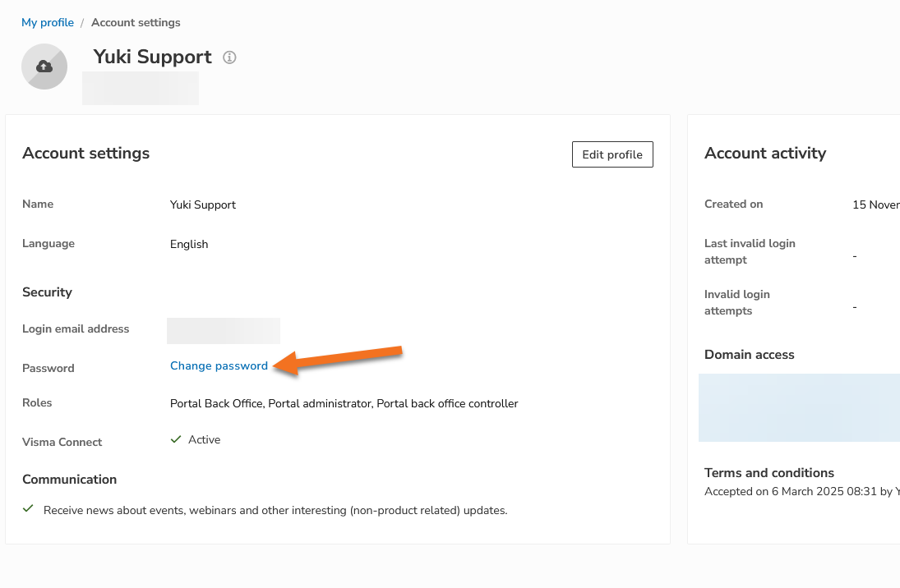Upload a profile picture via avatar icon
This screenshot has height=588, width=900.
click(44, 67)
